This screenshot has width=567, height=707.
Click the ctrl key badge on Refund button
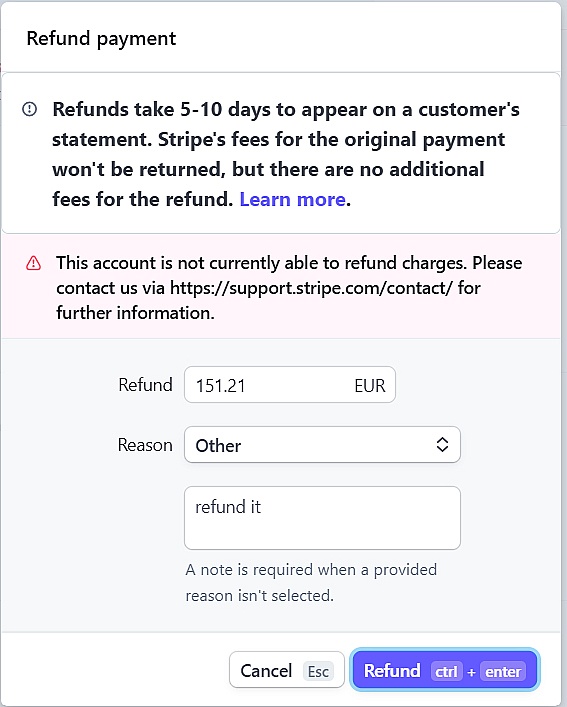pyautogui.click(x=446, y=671)
